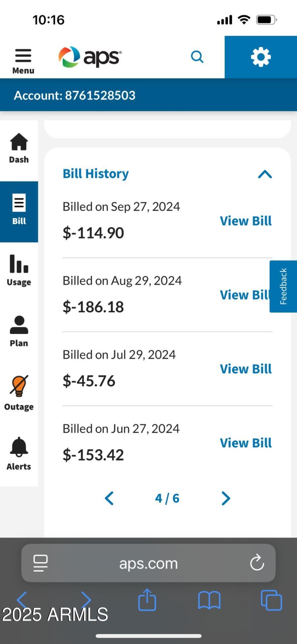Go to Dash home in sidebar

coord(19,148)
